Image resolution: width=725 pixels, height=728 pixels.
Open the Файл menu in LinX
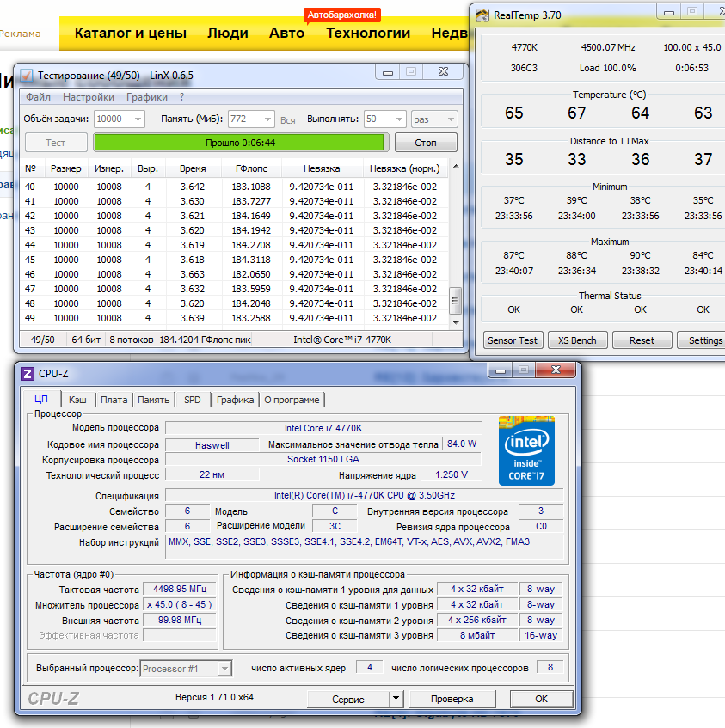(x=38, y=97)
